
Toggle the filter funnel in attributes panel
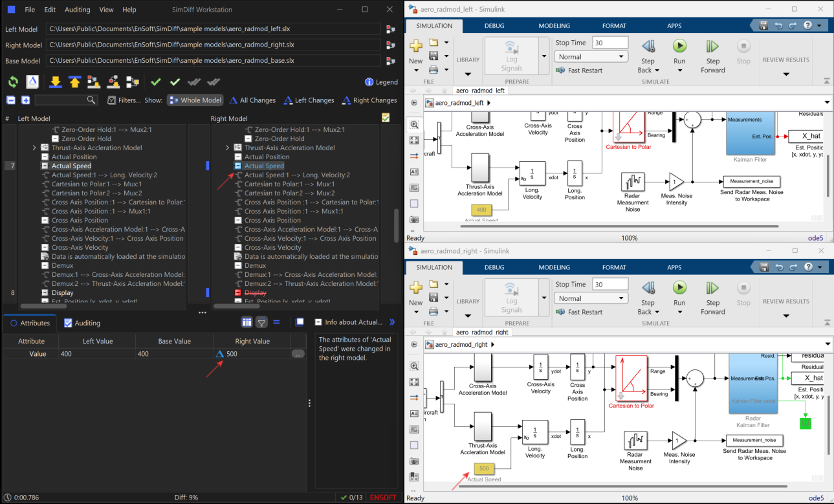pyautogui.click(x=262, y=322)
